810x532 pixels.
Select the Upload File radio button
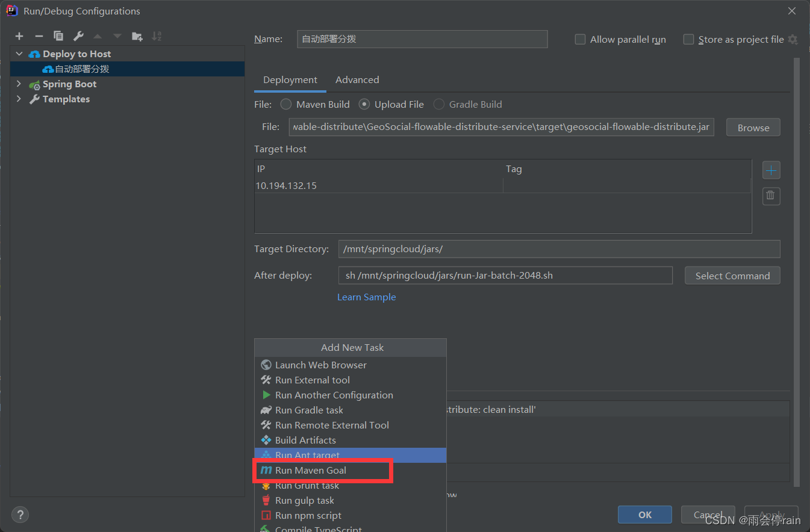(364, 104)
